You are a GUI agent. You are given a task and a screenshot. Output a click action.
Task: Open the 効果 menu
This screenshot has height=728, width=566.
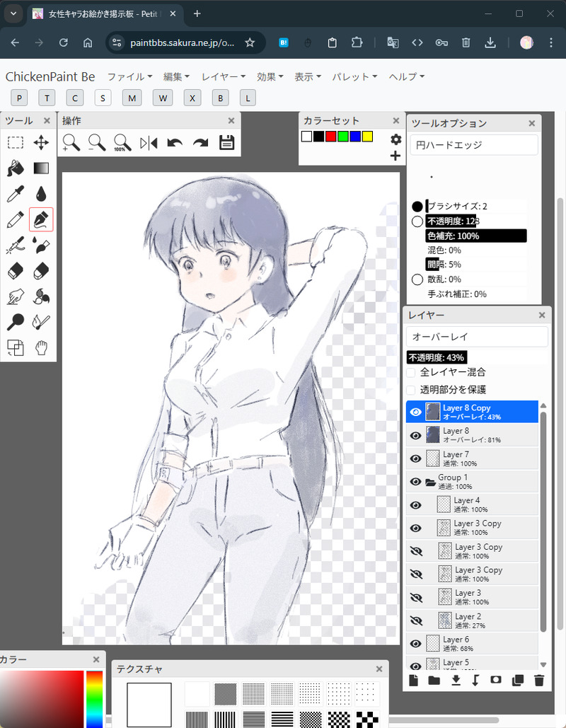coord(270,76)
